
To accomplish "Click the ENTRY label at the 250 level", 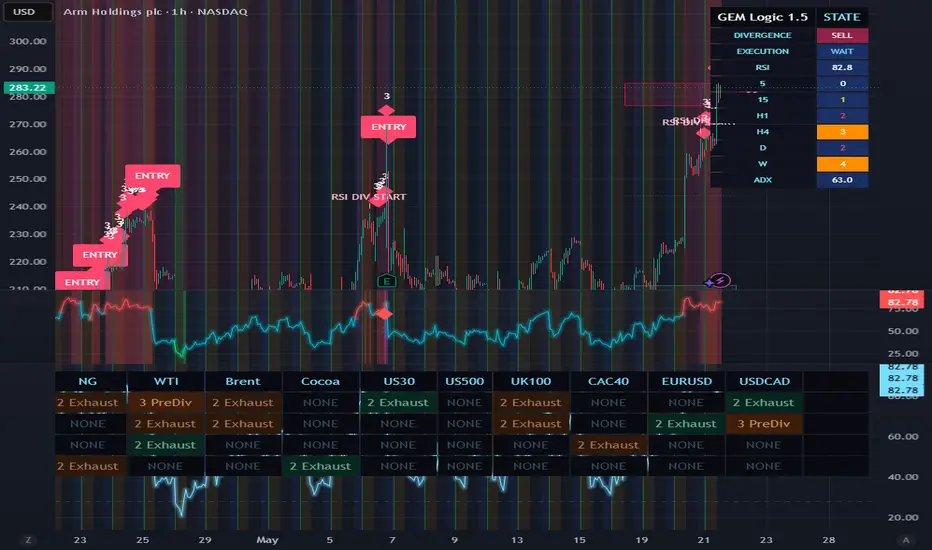I will tap(152, 175).
